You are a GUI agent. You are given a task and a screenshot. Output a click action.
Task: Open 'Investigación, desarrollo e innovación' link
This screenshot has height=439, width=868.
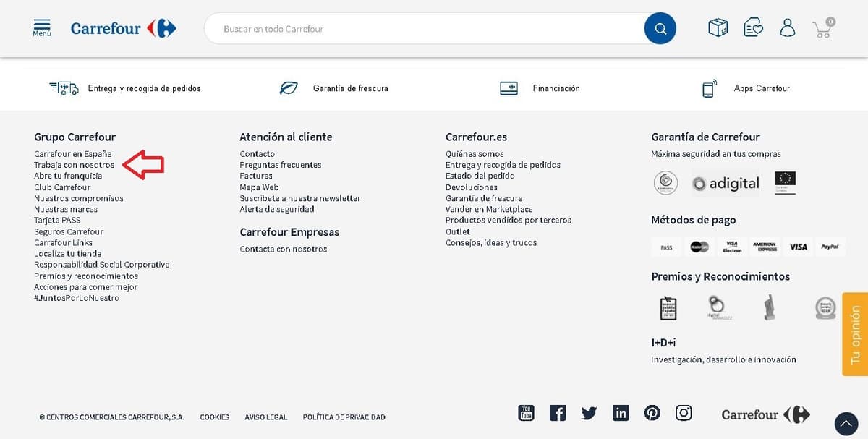click(x=723, y=359)
